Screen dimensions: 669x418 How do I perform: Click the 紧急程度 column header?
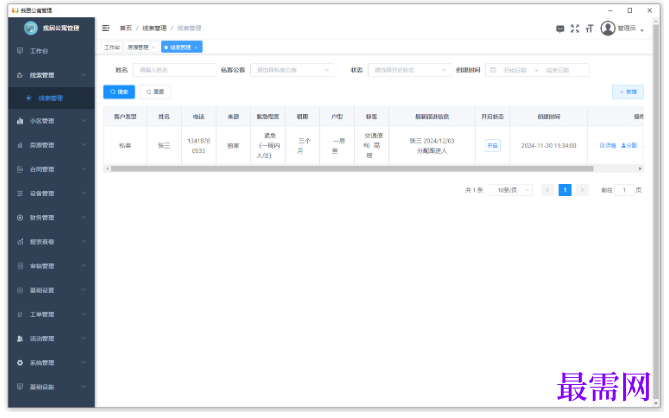pyautogui.click(x=268, y=116)
